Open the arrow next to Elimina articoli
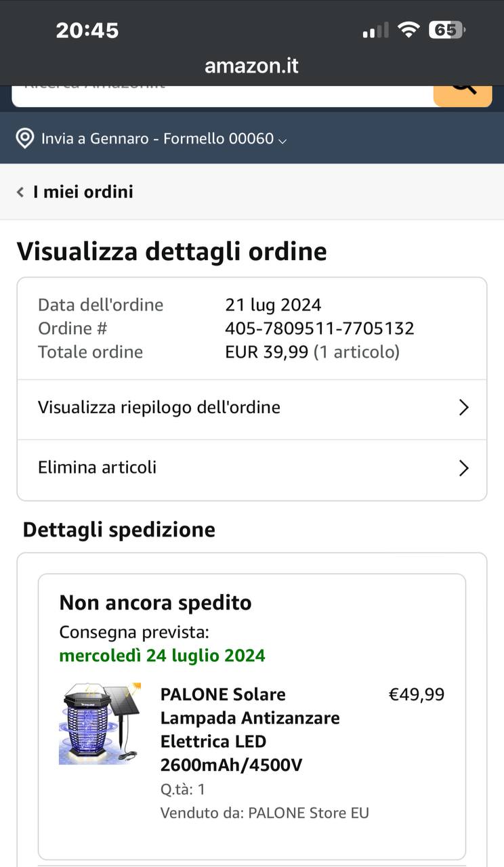 (464, 468)
